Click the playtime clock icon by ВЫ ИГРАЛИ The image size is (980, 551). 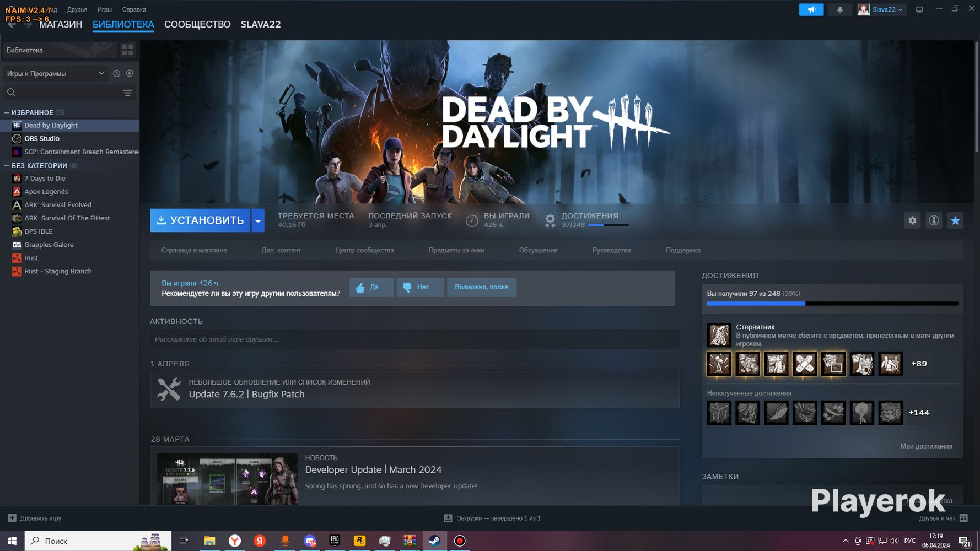pos(472,220)
